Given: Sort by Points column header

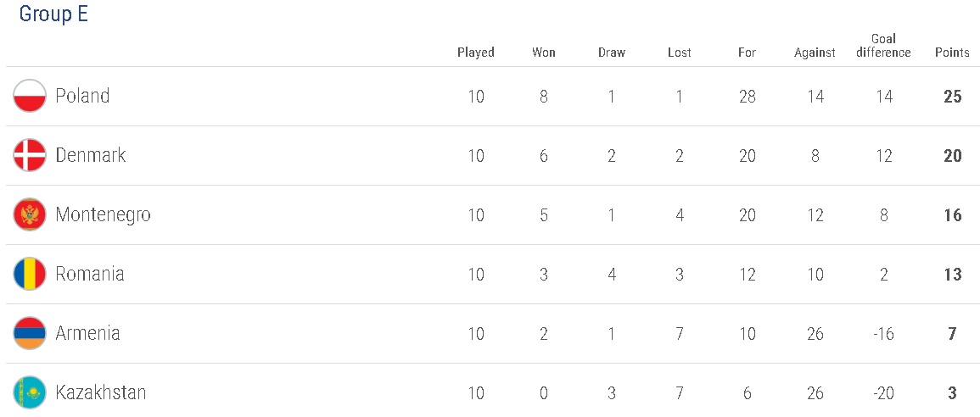Looking at the screenshot, I should [x=952, y=53].
